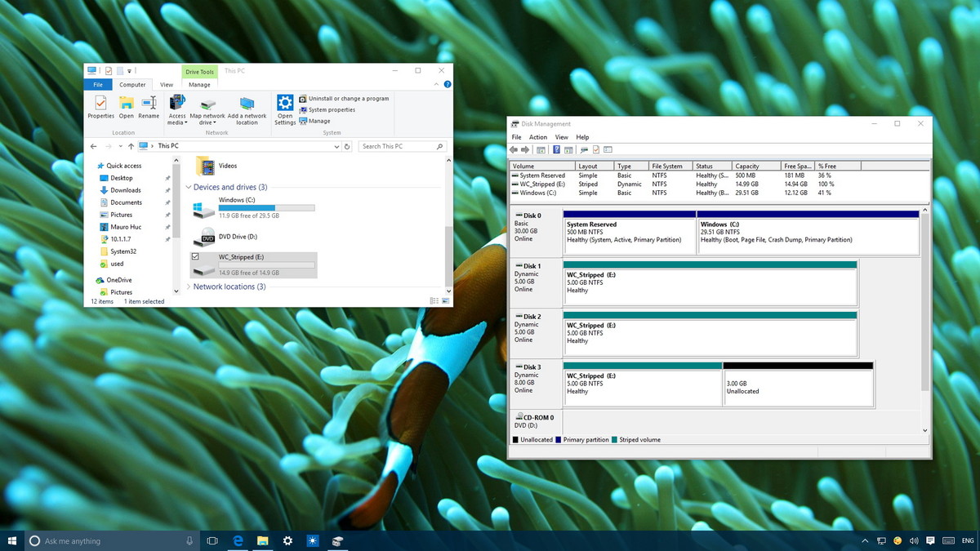Uncheck the WC_Stripped (E:) drive checkbox
This screenshot has height=551, width=980.
coord(195,256)
